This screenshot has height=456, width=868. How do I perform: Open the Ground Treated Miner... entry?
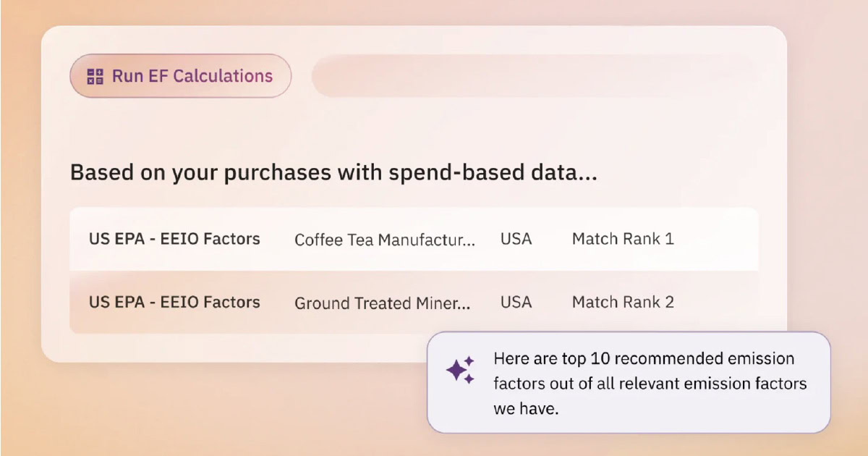tap(383, 303)
